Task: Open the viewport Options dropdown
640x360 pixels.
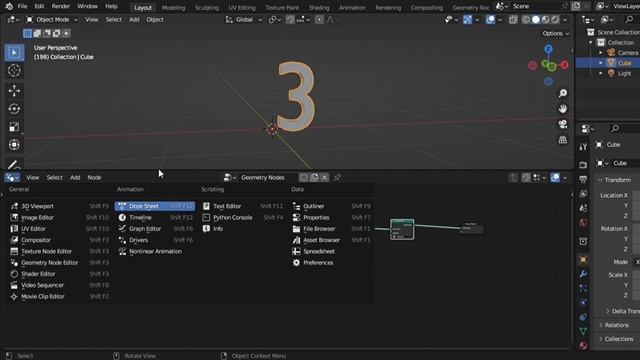Action: pyautogui.click(x=556, y=33)
